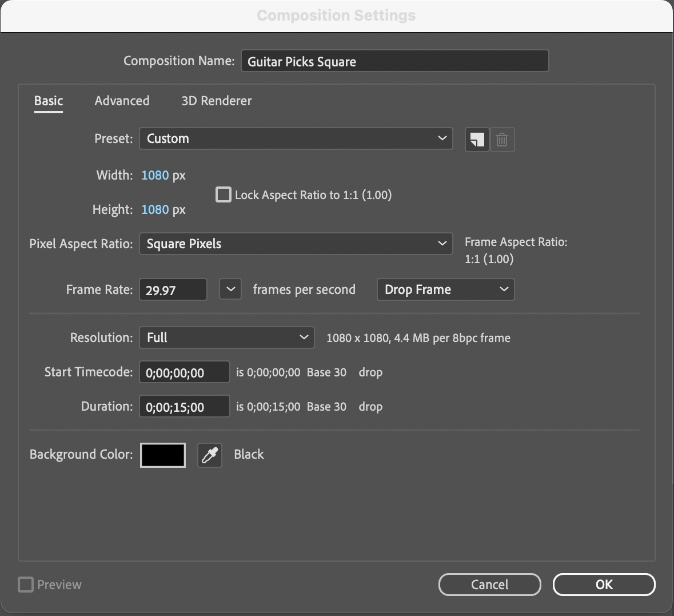Switch to the Advanced tab

122,101
